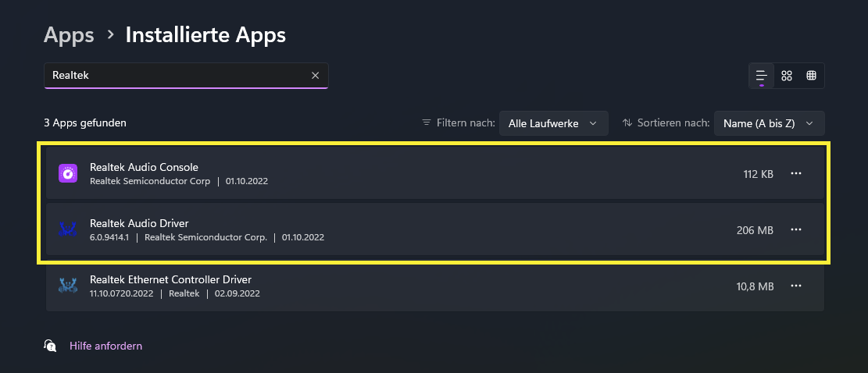Click the Installierte Apps breadcrumb title
Viewport: 868px width, 373px height.
[205, 35]
